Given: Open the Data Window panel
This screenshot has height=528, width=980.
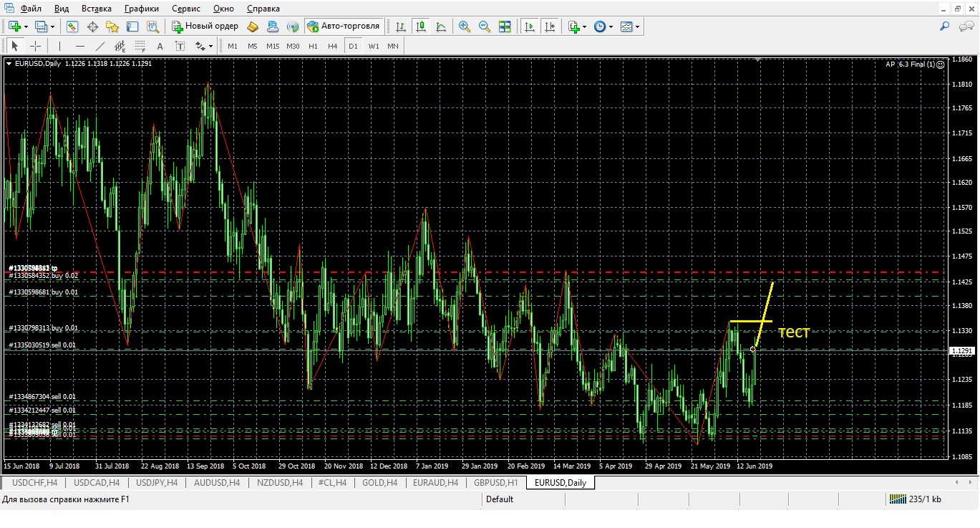Looking at the screenshot, I should [x=92, y=27].
